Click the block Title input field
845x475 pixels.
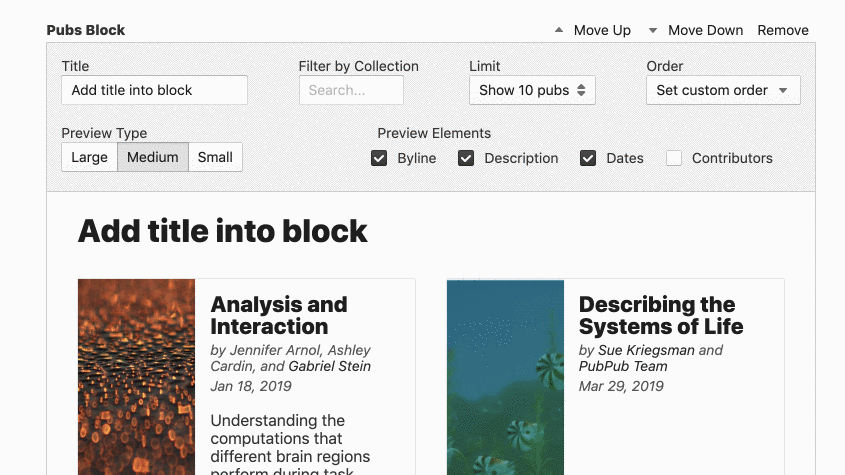click(154, 90)
